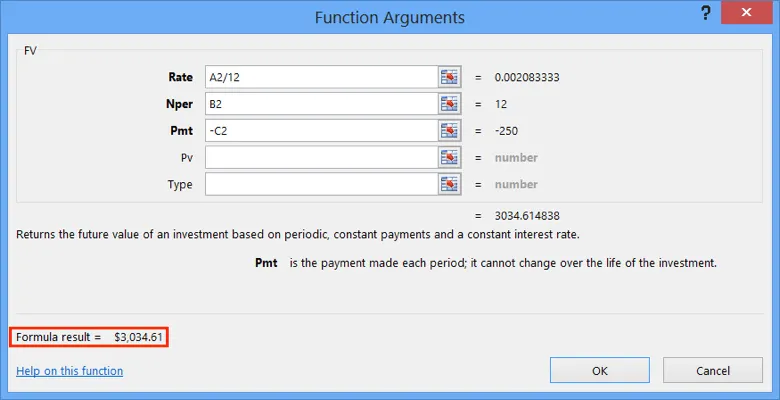Select the Nper input box with B2
The width and height of the screenshot is (780, 400).
319,104
